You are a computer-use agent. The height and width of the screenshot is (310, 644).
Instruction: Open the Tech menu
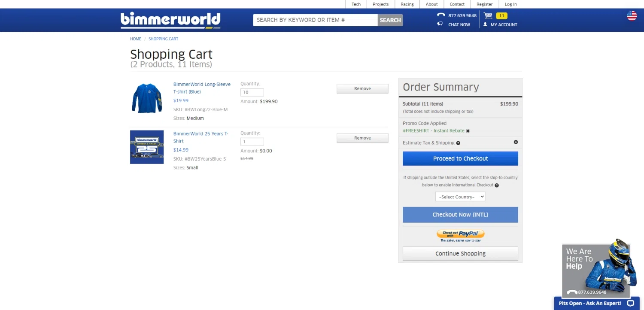[x=356, y=4]
